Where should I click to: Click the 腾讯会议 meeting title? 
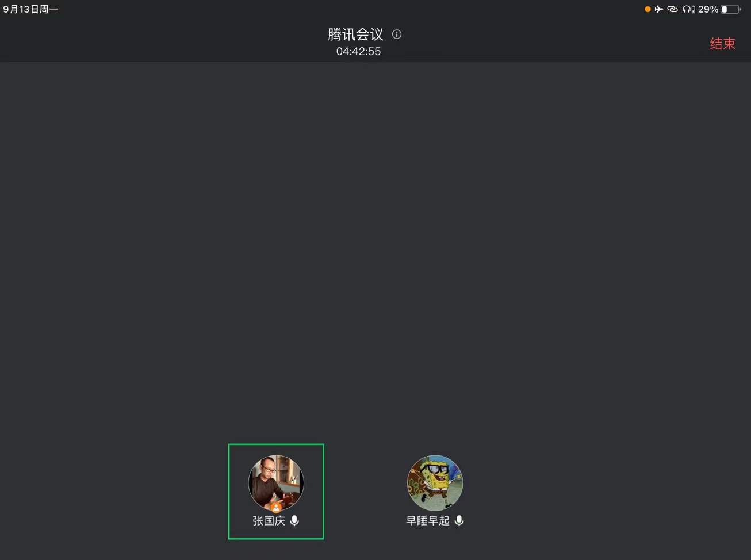[x=355, y=34]
